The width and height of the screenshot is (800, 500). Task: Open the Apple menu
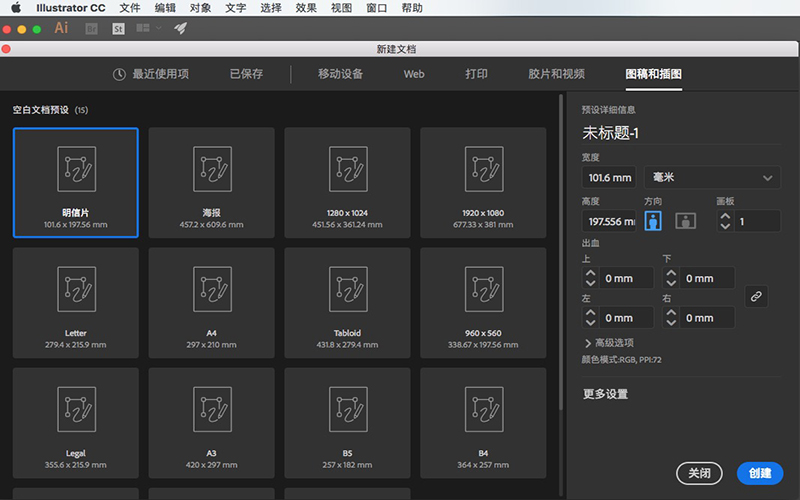(x=16, y=8)
